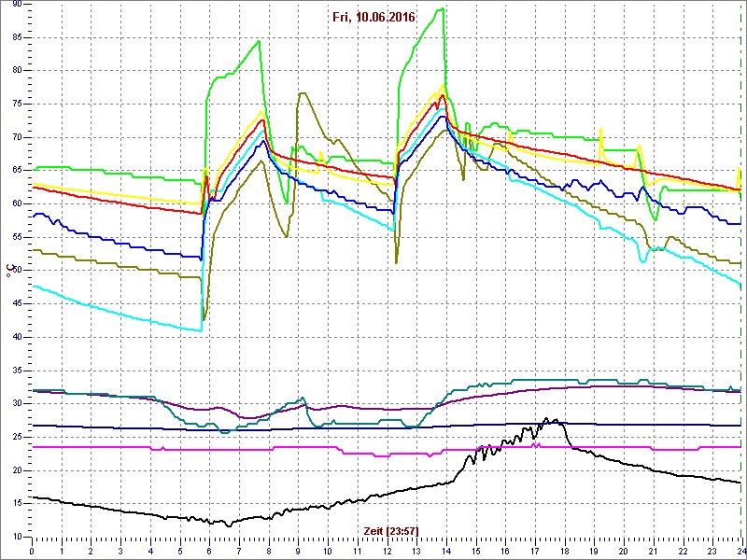Click hour 0 on the time axis
747x560 pixels.
[32, 550]
